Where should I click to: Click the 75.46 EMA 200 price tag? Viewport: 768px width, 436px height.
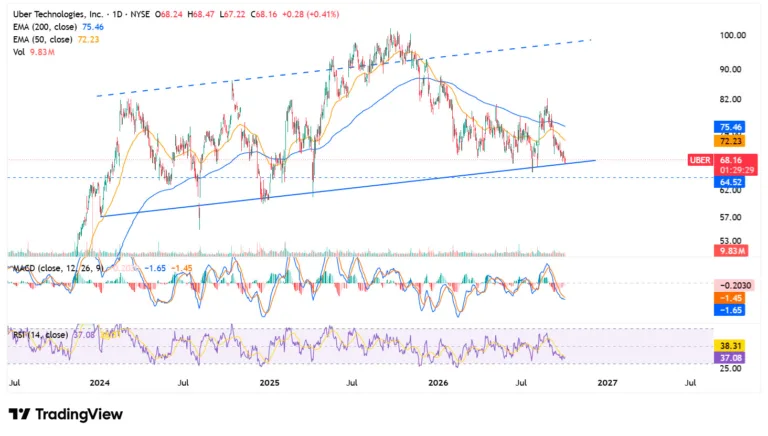click(x=730, y=127)
